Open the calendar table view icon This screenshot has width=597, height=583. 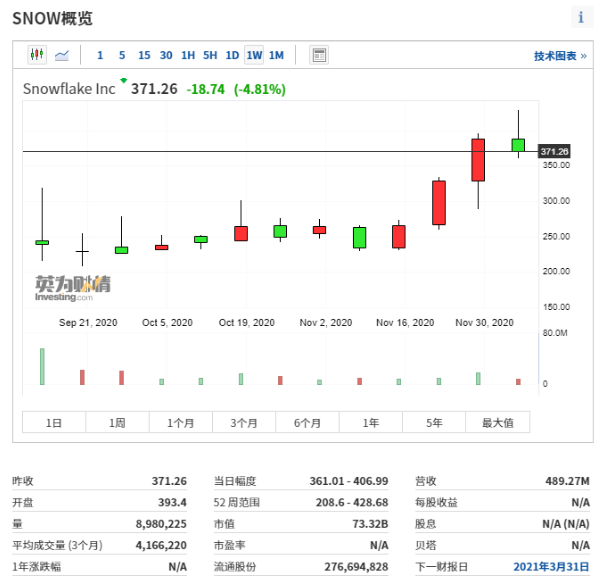click(319, 55)
